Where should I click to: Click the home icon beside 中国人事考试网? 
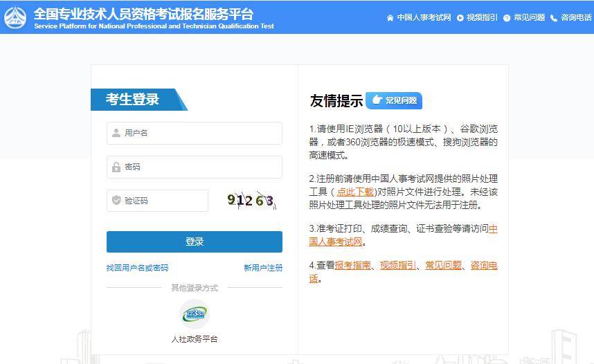390,18
